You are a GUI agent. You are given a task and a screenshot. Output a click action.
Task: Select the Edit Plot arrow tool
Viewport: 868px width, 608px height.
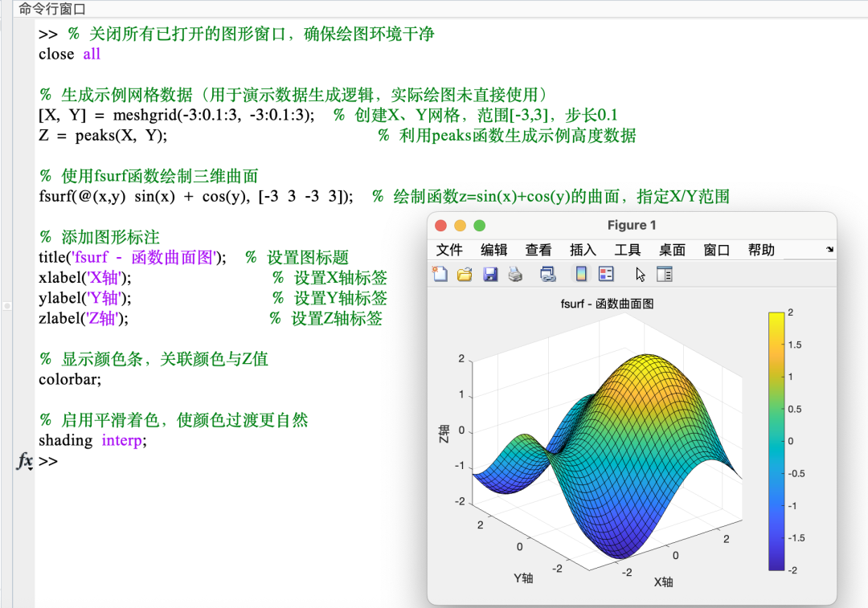click(x=641, y=275)
